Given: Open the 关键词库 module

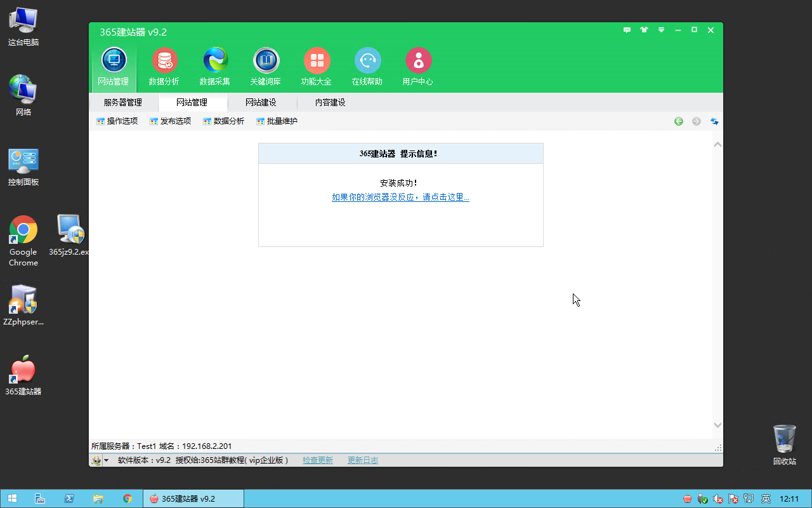Looking at the screenshot, I should click(x=266, y=67).
